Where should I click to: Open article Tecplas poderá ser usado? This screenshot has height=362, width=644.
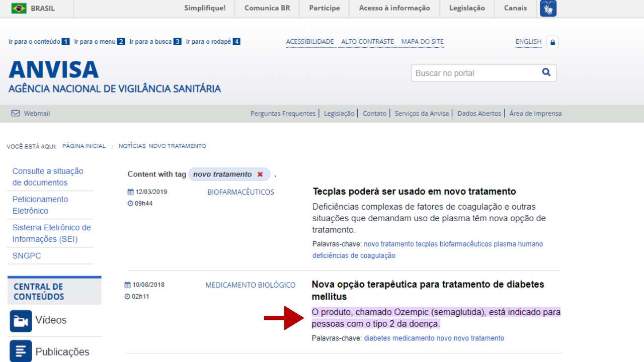[415, 192]
